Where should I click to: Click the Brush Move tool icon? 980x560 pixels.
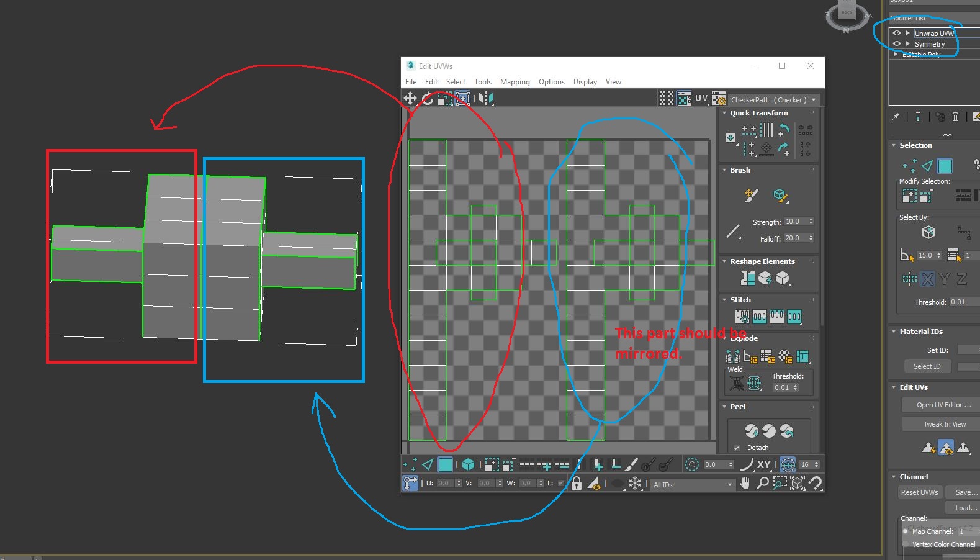coord(751,196)
